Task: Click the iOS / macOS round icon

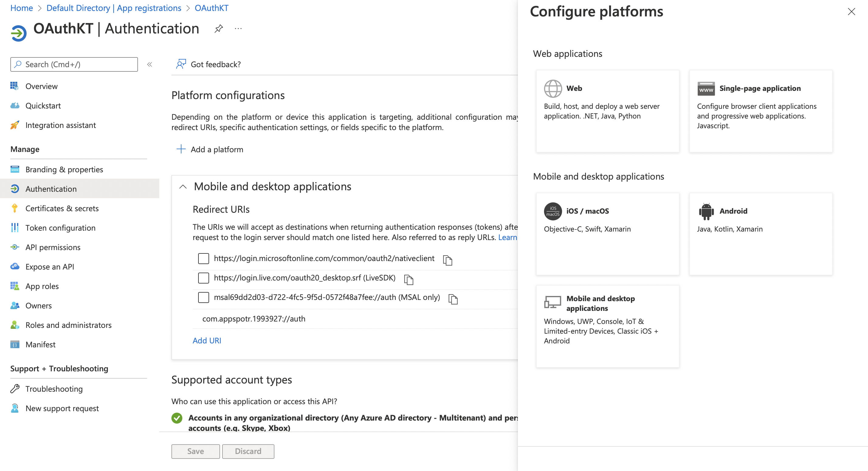Action: (553, 211)
